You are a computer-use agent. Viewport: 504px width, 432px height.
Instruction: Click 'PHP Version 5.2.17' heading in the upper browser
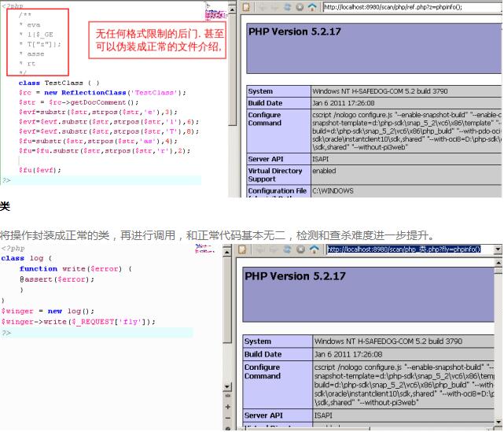click(294, 31)
